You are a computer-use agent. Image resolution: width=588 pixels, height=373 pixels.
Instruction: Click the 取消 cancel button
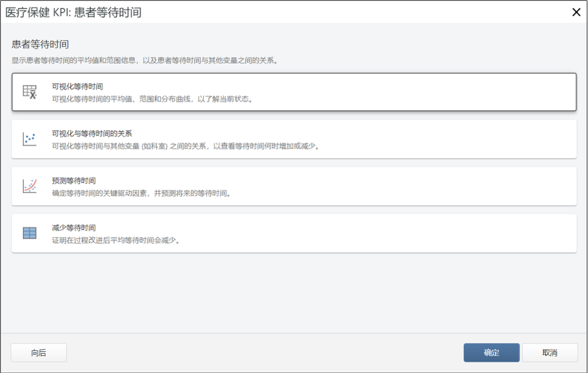550,352
